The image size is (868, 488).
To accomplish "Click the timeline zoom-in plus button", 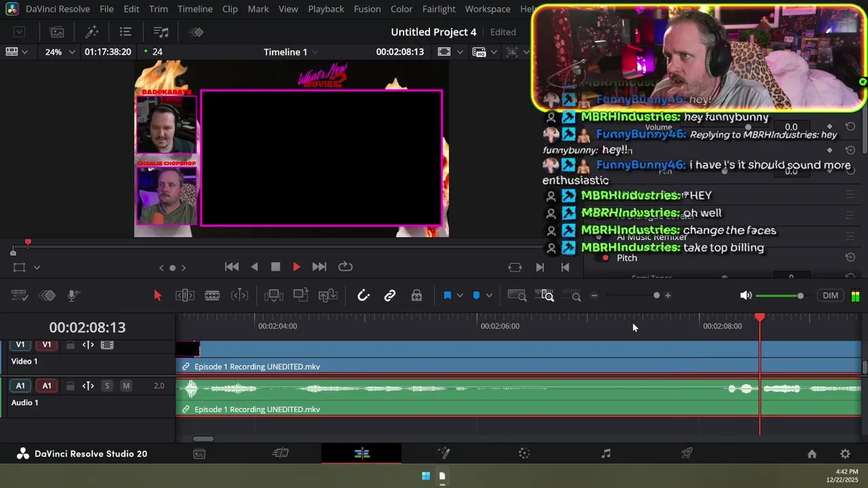I will click(668, 296).
